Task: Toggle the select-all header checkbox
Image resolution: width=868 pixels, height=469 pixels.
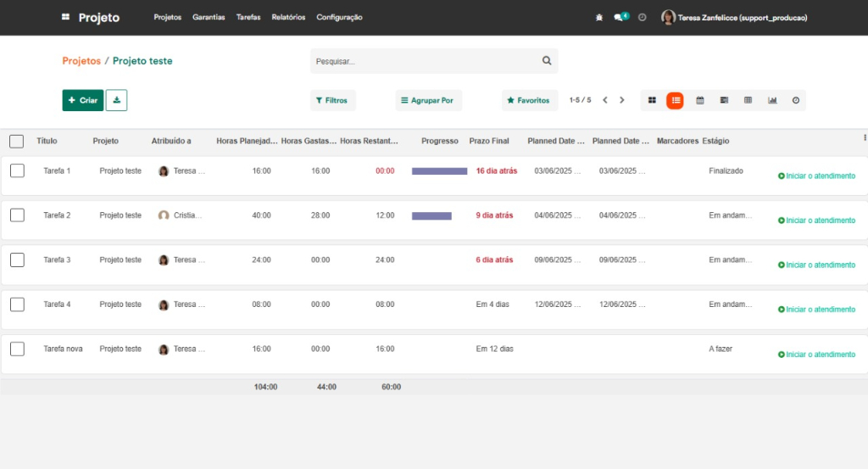Action: pyautogui.click(x=16, y=141)
